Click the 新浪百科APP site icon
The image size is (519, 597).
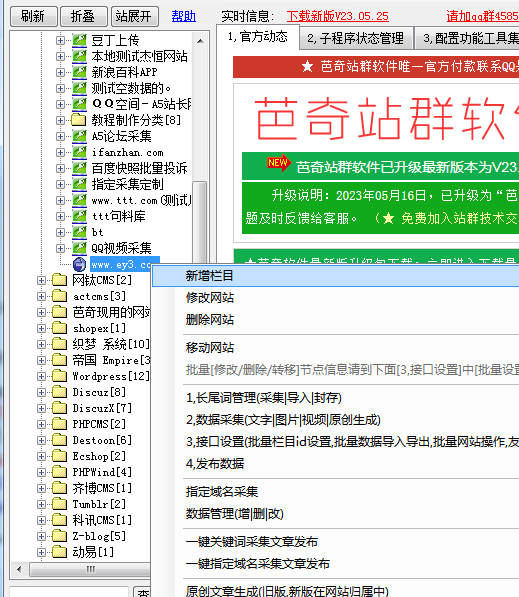pos(79,72)
